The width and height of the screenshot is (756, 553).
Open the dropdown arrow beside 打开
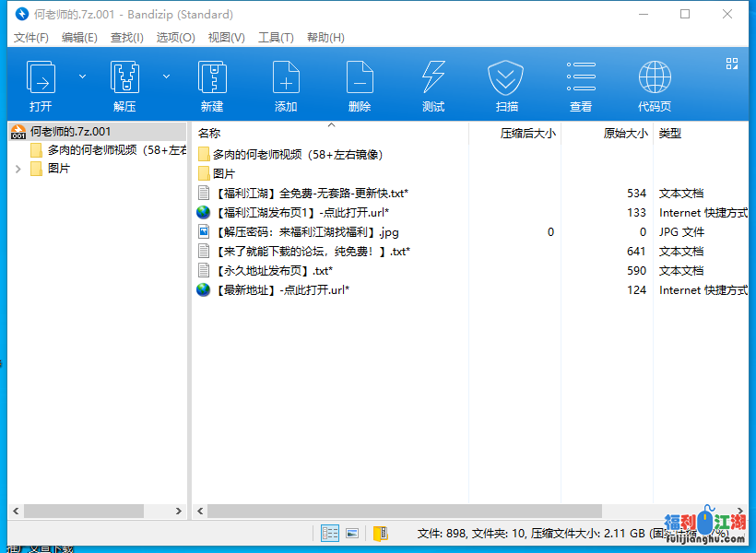click(82, 76)
